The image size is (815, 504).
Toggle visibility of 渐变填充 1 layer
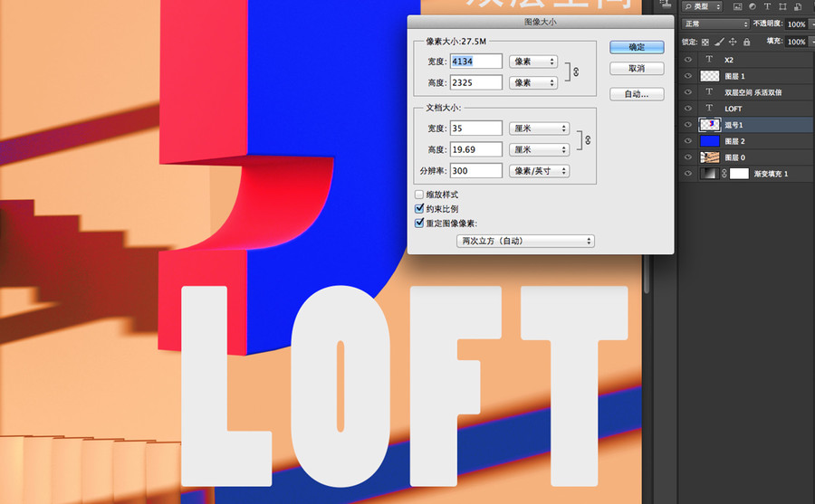pyautogui.click(x=688, y=174)
